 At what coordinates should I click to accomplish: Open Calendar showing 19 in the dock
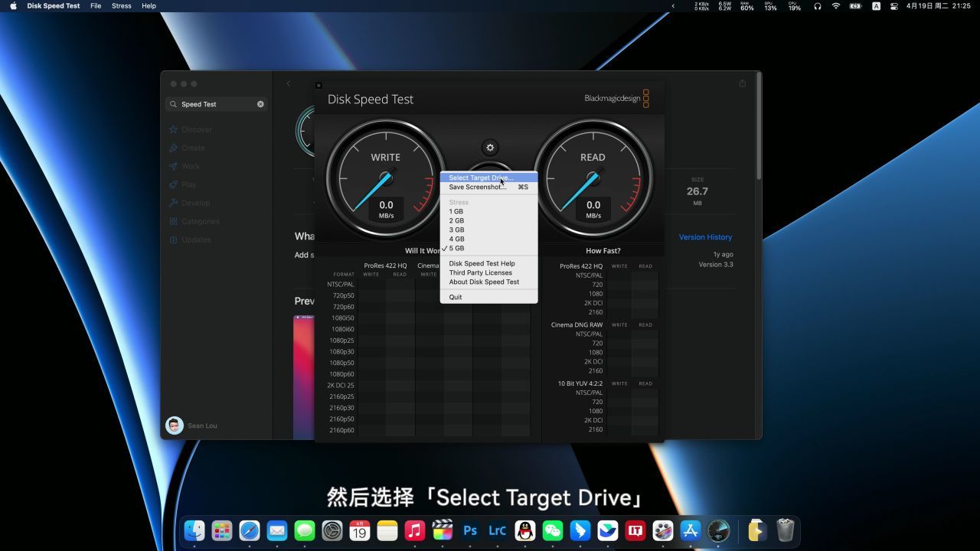[360, 530]
